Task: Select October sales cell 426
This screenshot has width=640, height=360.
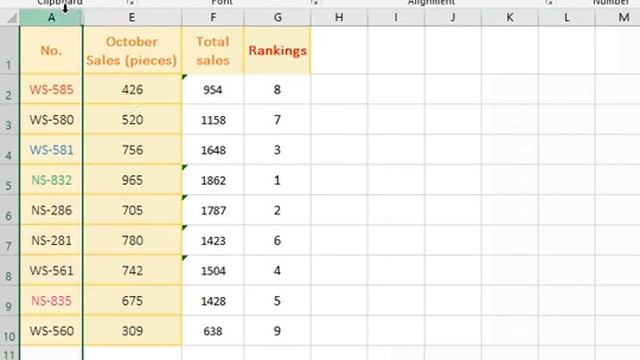Action: (132, 89)
